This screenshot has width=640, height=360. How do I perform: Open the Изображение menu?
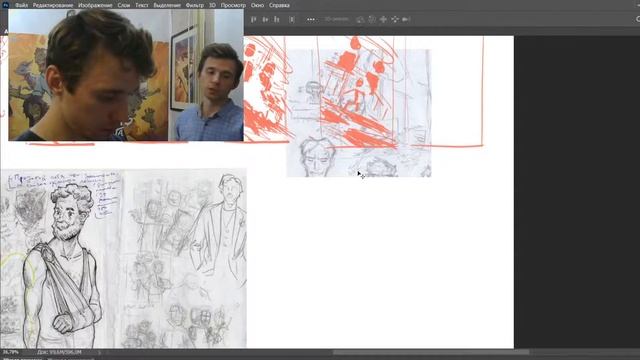tap(95, 5)
